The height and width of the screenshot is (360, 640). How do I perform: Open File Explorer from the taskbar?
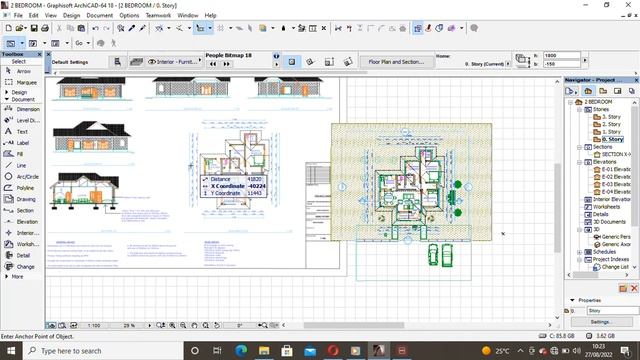264,351
